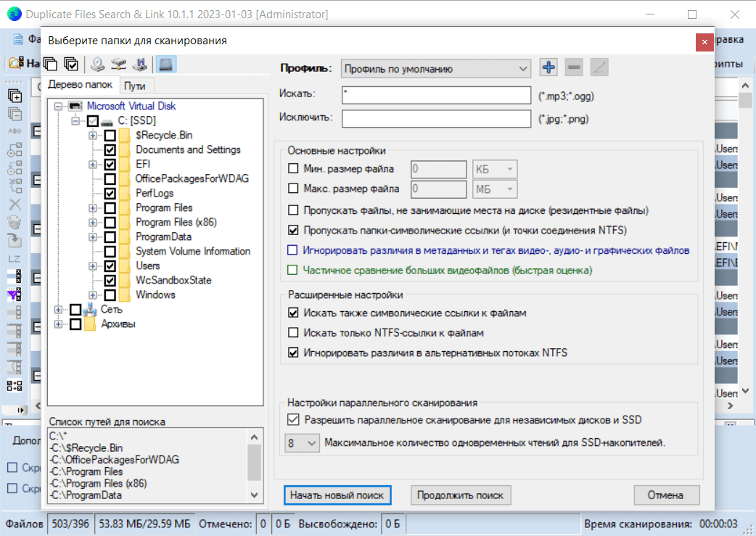This screenshot has width=756, height=536.
Task: Click the Network (Сеть) folder icon
Action: (x=90, y=310)
